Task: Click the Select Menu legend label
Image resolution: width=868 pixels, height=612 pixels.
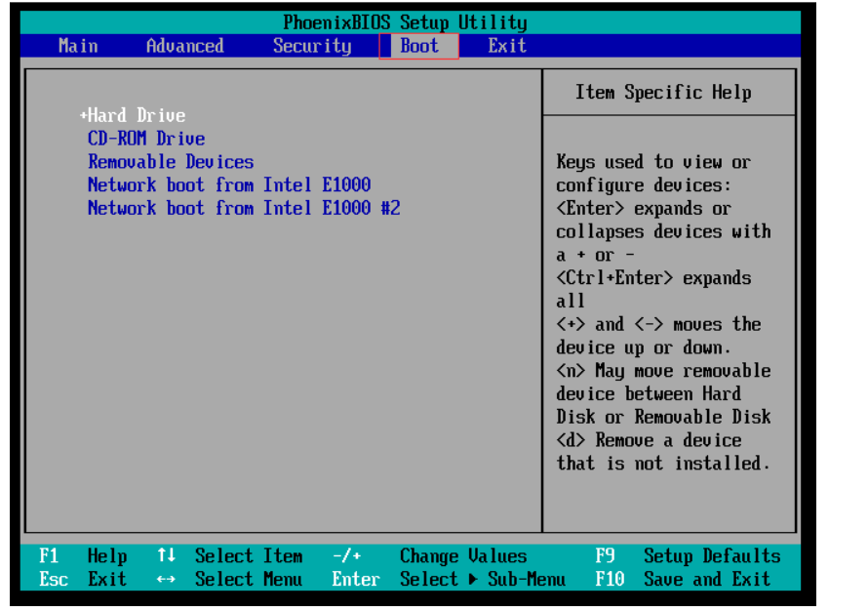Action: [x=249, y=580]
